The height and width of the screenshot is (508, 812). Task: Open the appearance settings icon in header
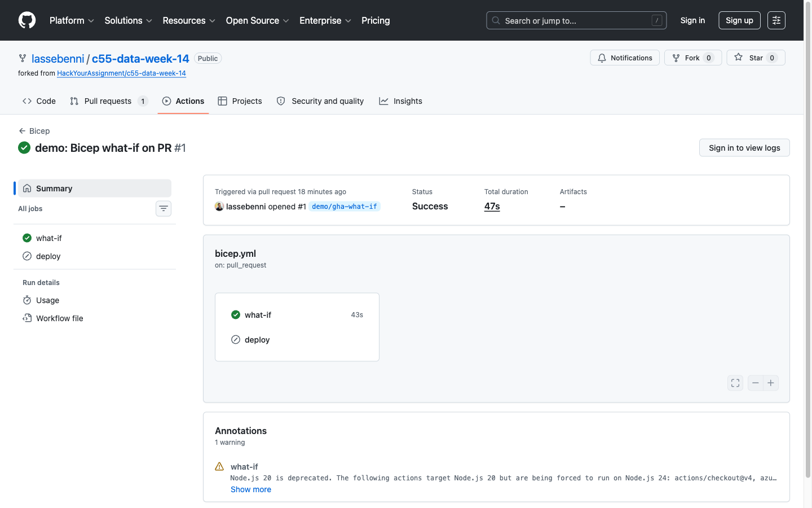pos(776,20)
